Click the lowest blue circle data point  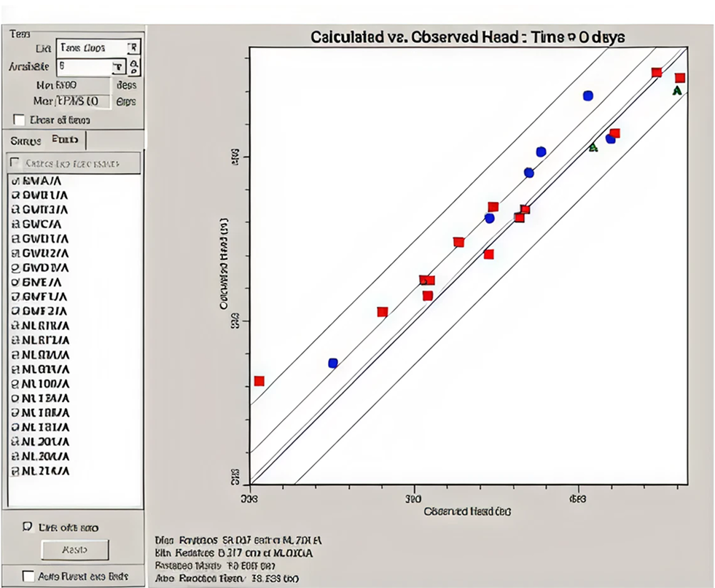333,363
